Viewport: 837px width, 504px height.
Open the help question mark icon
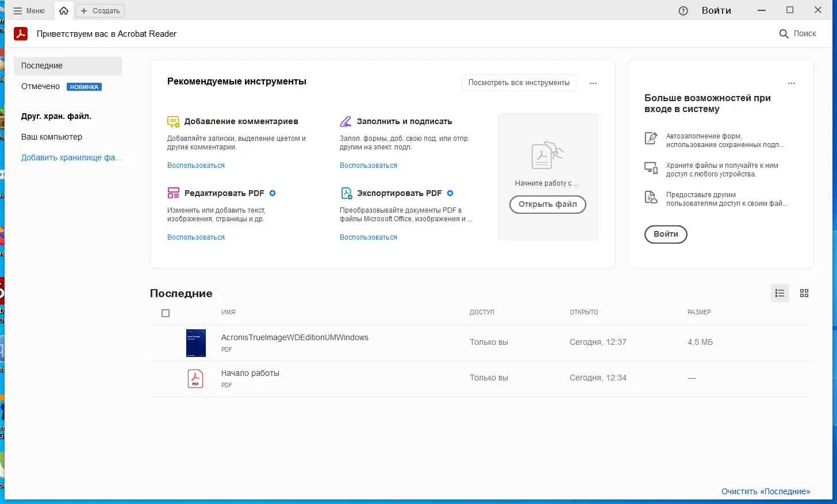tap(683, 11)
